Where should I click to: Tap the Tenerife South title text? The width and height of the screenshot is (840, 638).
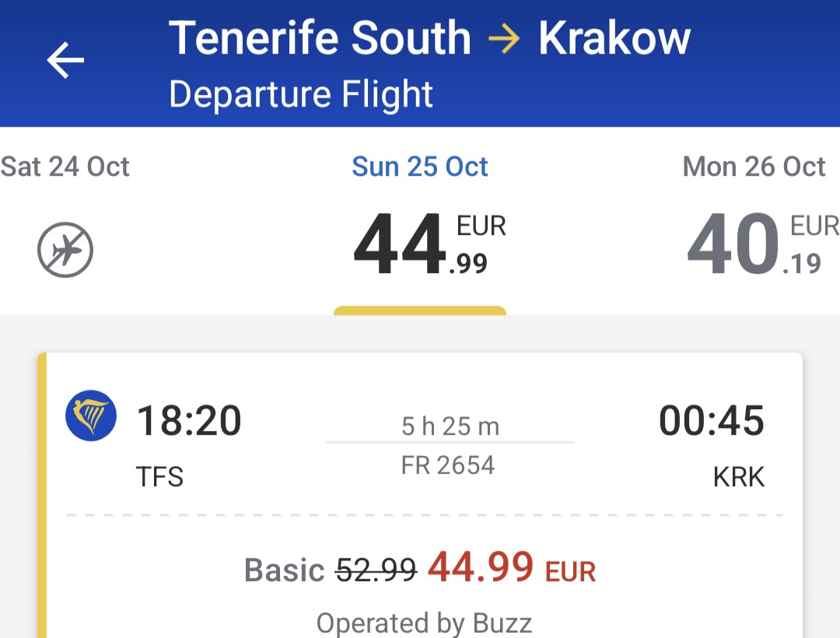pyautogui.click(x=320, y=38)
